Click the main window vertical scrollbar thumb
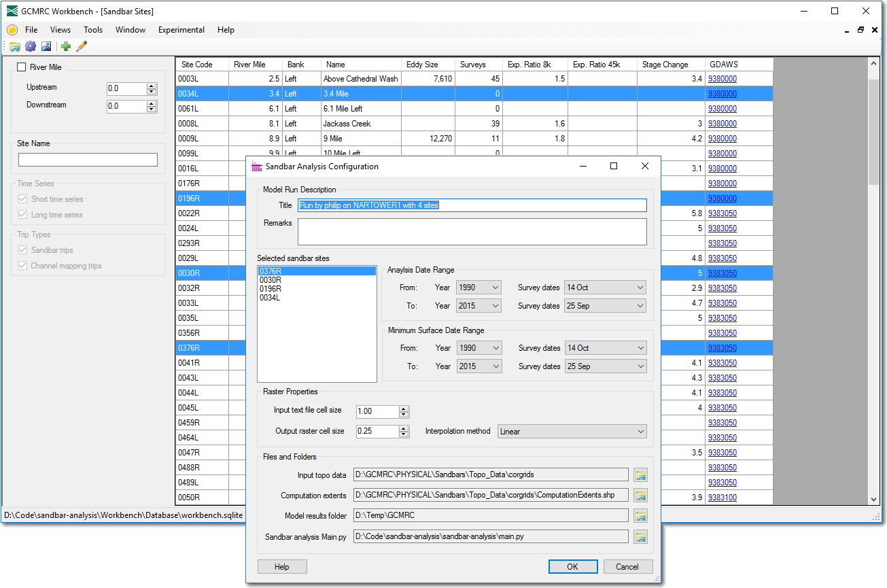Screen dimensions: 887x588 (875, 133)
